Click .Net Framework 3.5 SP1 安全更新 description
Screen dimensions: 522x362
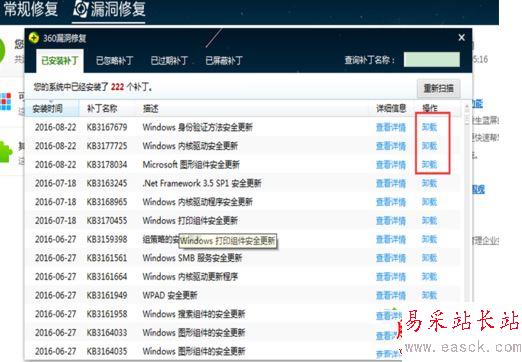202,183
